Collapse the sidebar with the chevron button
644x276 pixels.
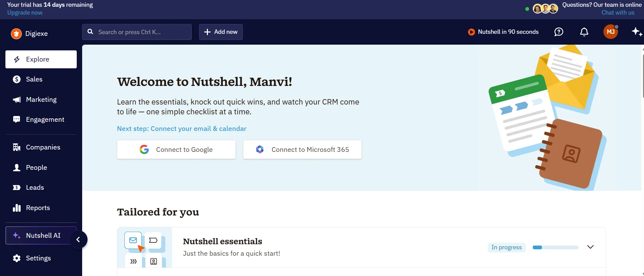coord(78,239)
